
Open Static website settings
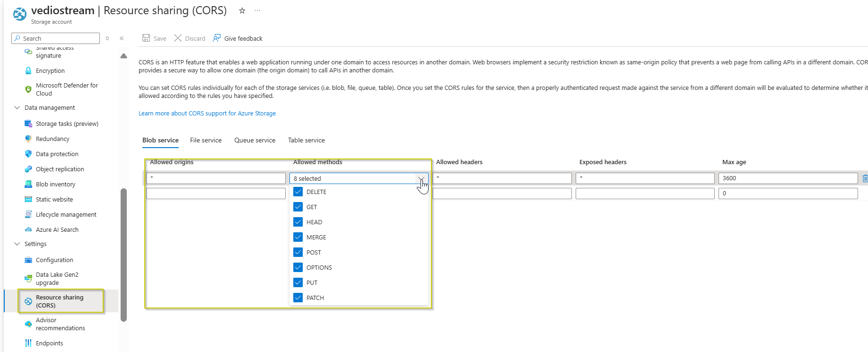pyautogui.click(x=54, y=199)
